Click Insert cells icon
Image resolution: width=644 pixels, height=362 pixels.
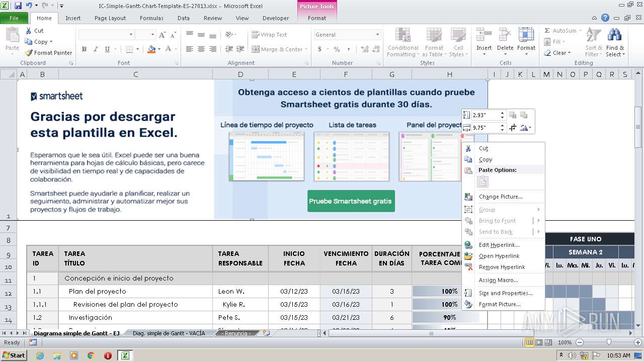pyautogui.click(x=484, y=35)
